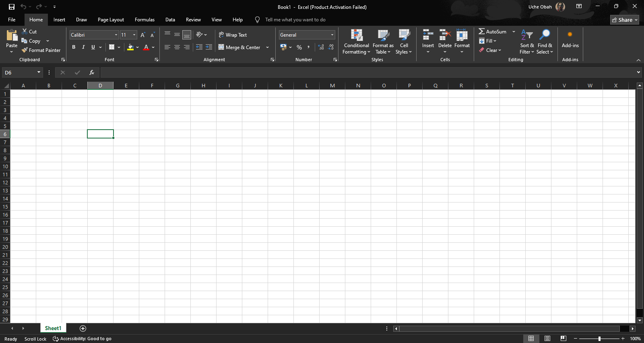Open the Calibri font name dropdown
This screenshot has height=343, width=644.
coord(116,35)
